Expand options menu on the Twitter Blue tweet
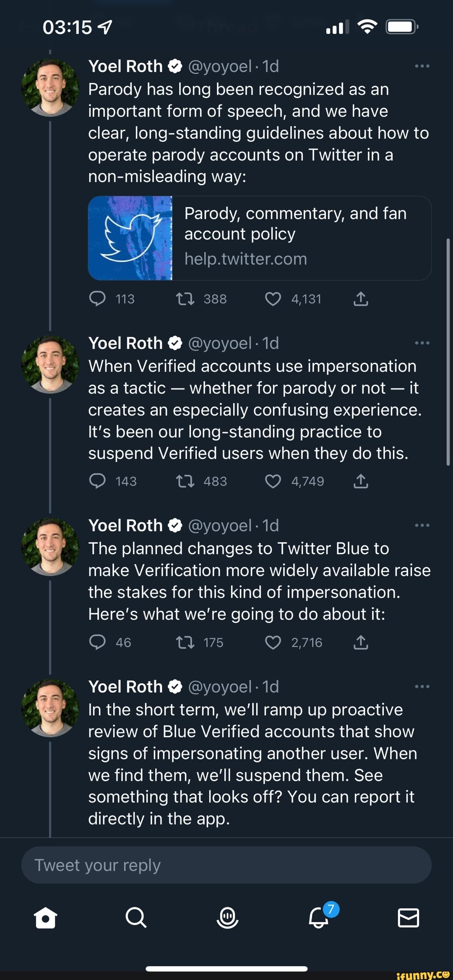Image resolution: width=453 pixels, height=980 pixels. [x=422, y=525]
